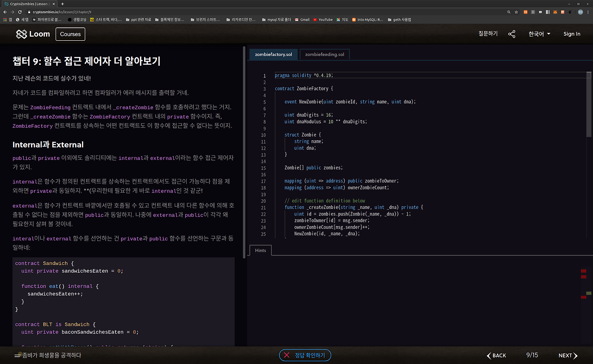Click the Chrome profile avatar
The width and height of the screenshot is (593, 364).
(x=580, y=12)
